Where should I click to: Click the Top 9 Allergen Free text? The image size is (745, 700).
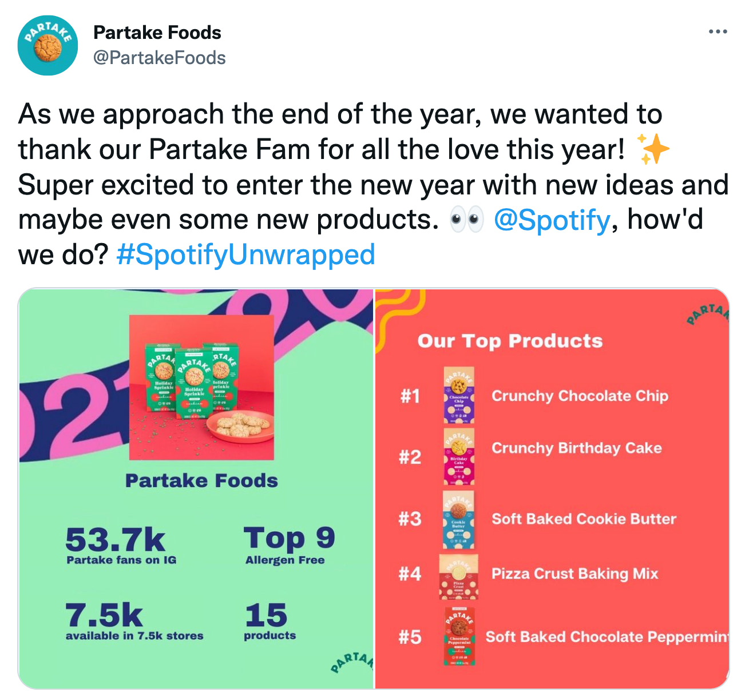(288, 545)
